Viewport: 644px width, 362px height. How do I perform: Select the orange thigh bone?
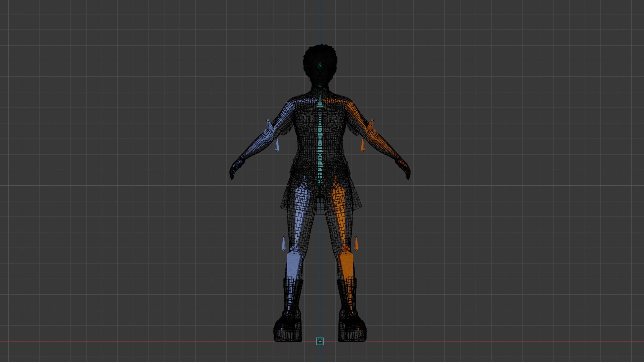click(x=339, y=215)
